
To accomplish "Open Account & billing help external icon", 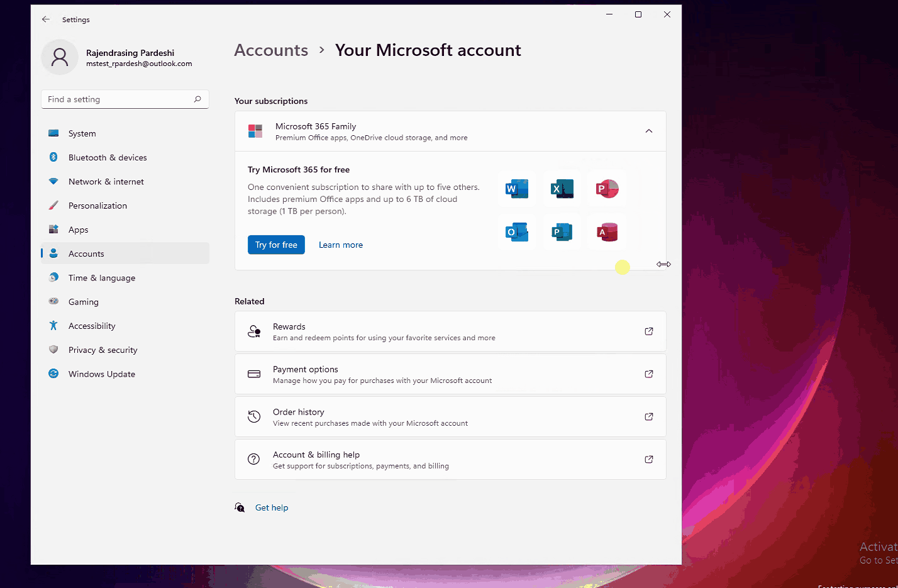I will click(649, 459).
